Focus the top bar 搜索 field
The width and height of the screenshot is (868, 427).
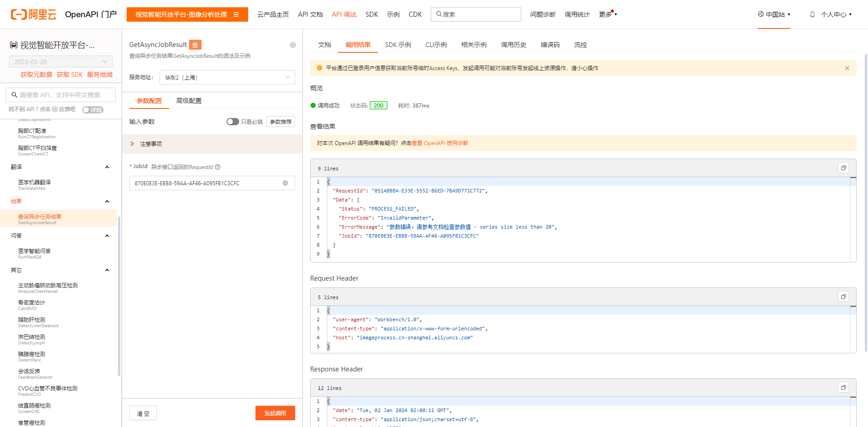(x=476, y=14)
